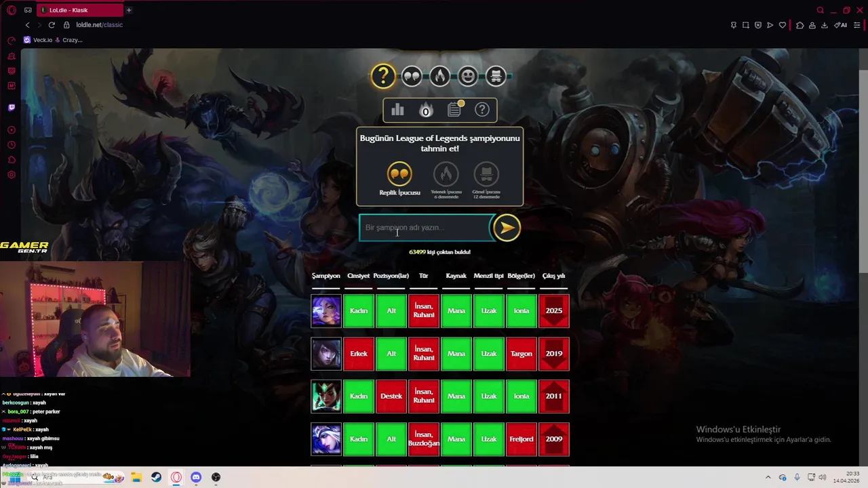
Task: Open the patch notes notepad icon
Action: 454,109
